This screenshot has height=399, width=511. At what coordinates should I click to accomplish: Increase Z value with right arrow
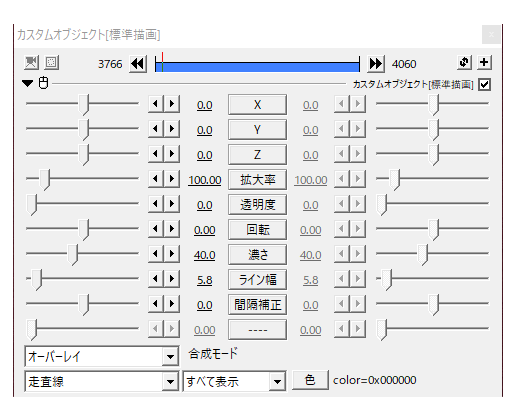tap(172, 154)
